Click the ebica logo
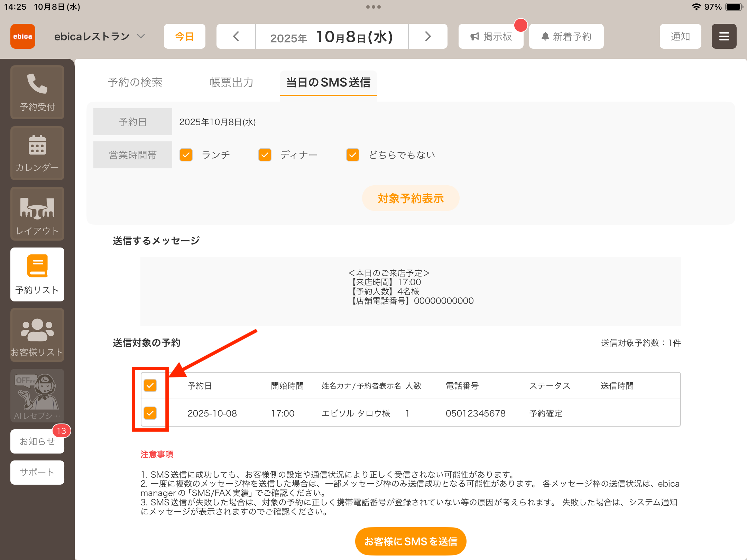This screenshot has width=747, height=560. (23, 36)
